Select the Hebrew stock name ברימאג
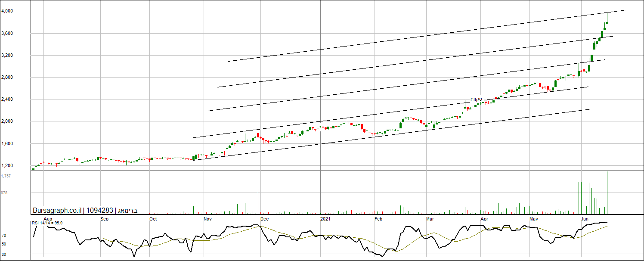This screenshot has height=261, width=644. [x=127, y=211]
